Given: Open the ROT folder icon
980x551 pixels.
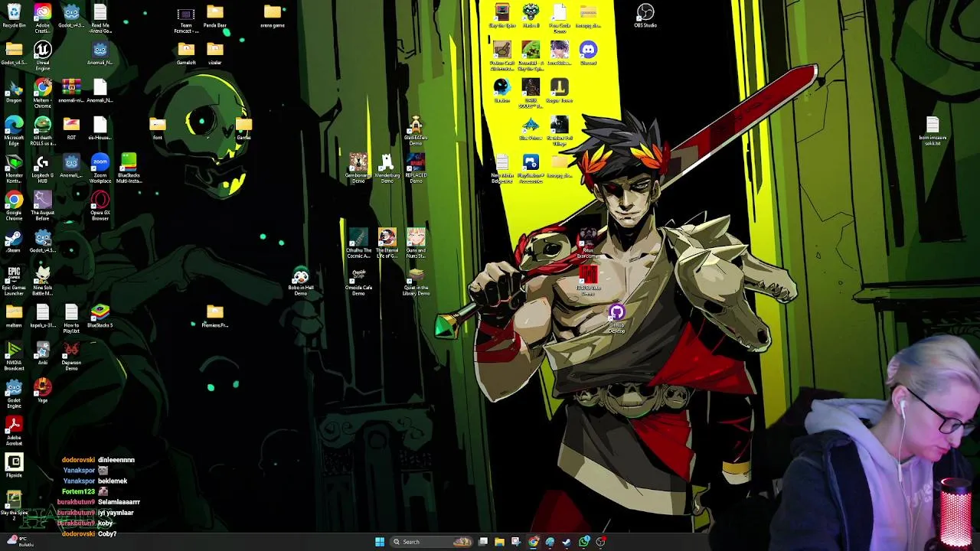Looking at the screenshot, I should pos(71,128).
